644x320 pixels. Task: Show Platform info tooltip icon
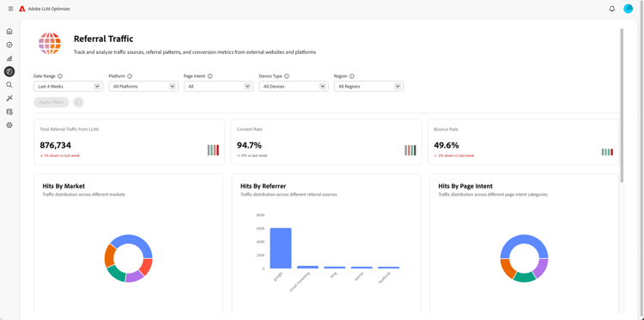[x=130, y=76]
